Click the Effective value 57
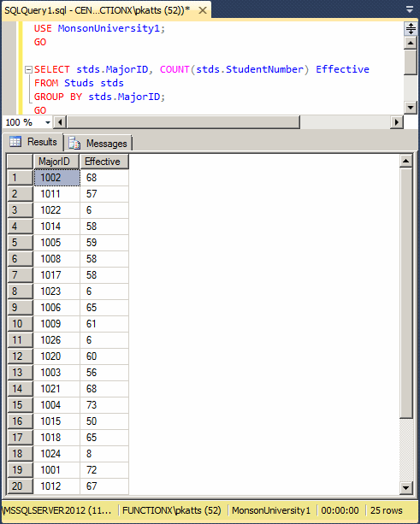This screenshot has height=524, width=420. (104, 194)
